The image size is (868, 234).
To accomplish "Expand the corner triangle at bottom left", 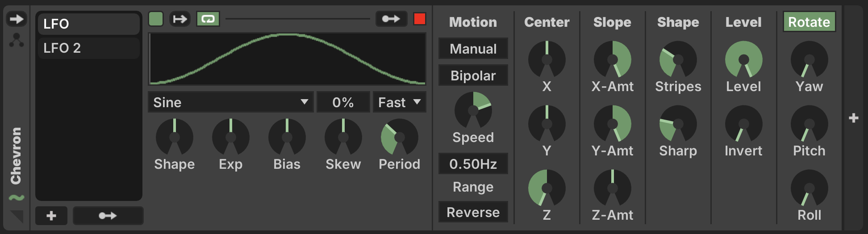I will [x=17, y=216].
